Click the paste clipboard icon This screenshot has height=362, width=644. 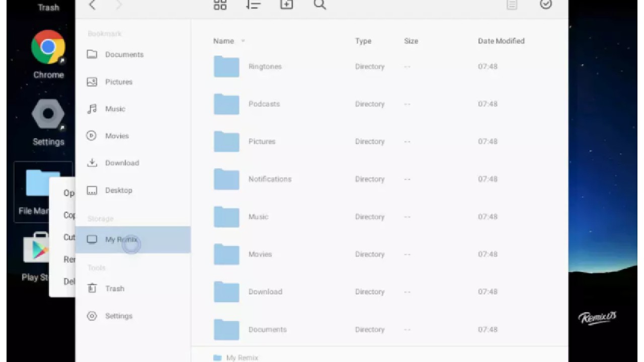512,5
